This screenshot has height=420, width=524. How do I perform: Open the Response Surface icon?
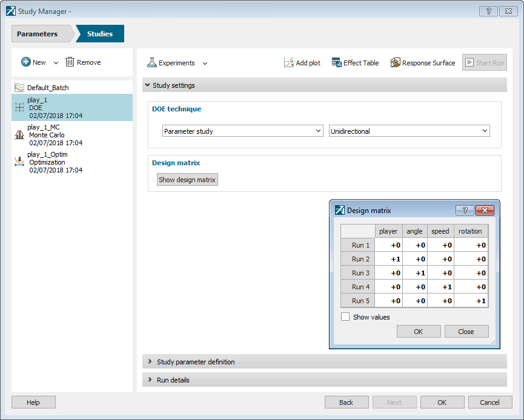point(396,62)
